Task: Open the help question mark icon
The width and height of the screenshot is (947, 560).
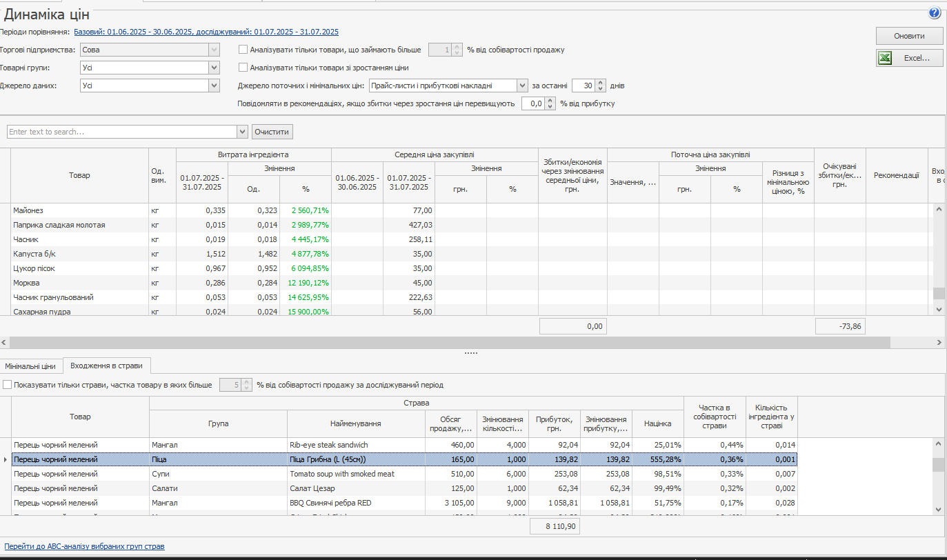Action: [935, 13]
